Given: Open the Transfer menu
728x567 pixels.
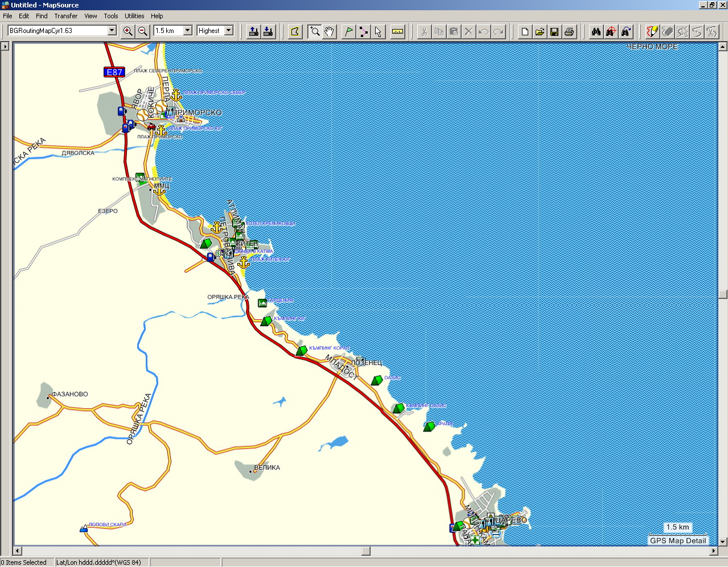Looking at the screenshot, I should (66, 16).
